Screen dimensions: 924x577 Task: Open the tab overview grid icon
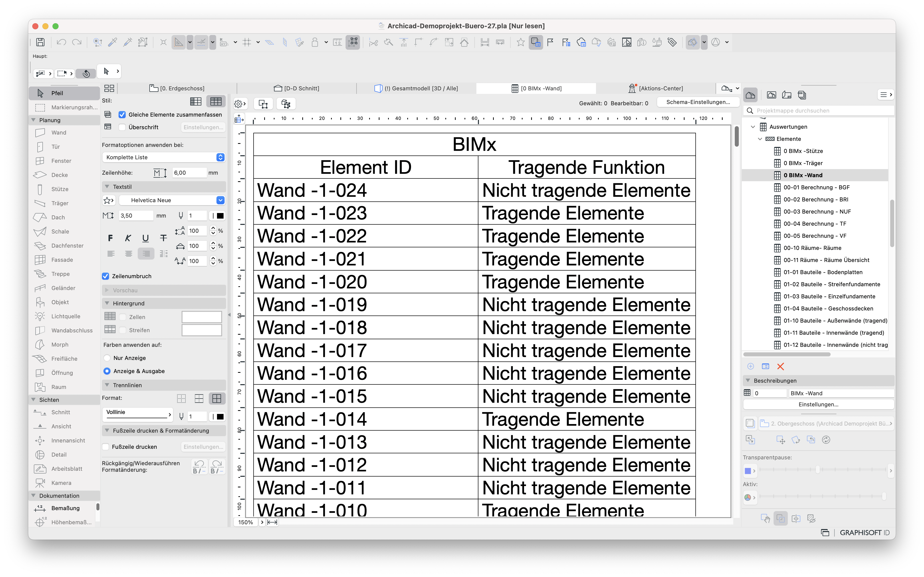pos(109,88)
